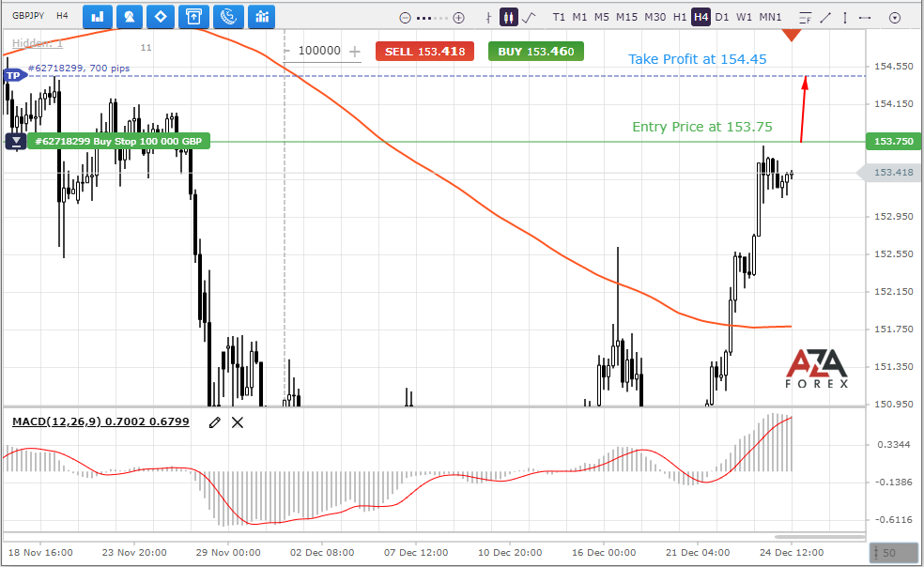Click the orange down-triangle marker at chart top
The height and width of the screenshot is (567, 924).
click(x=792, y=36)
